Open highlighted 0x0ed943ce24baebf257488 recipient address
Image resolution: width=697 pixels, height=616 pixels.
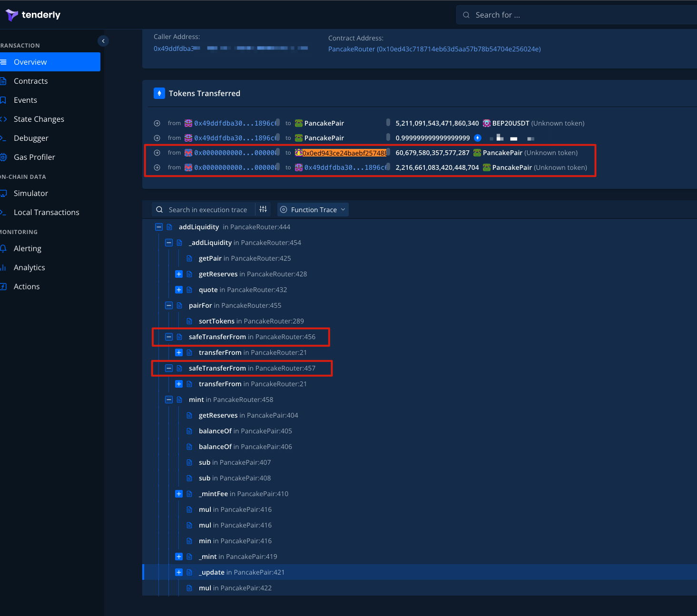pos(344,153)
